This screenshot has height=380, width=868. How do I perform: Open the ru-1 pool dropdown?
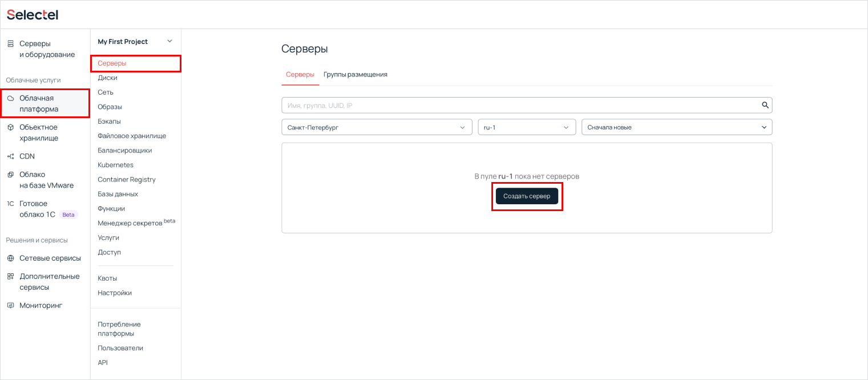527,127
